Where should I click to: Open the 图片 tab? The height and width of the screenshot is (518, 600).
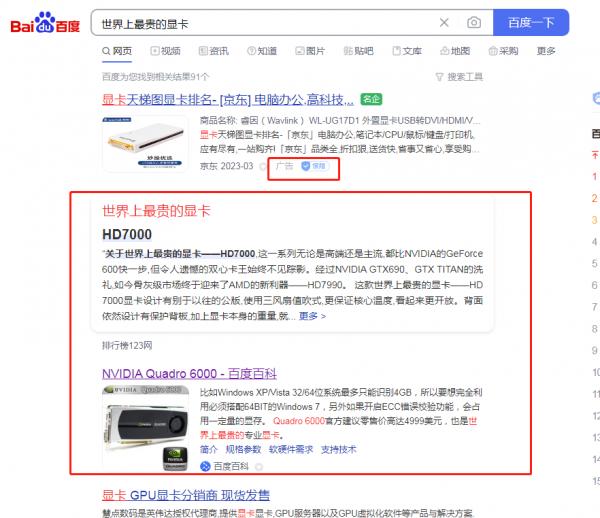(310, 51)
